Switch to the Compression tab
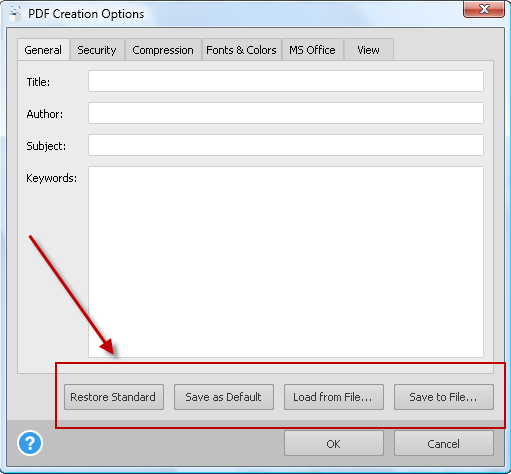This screenshot has width=511, height=474. 163,50
